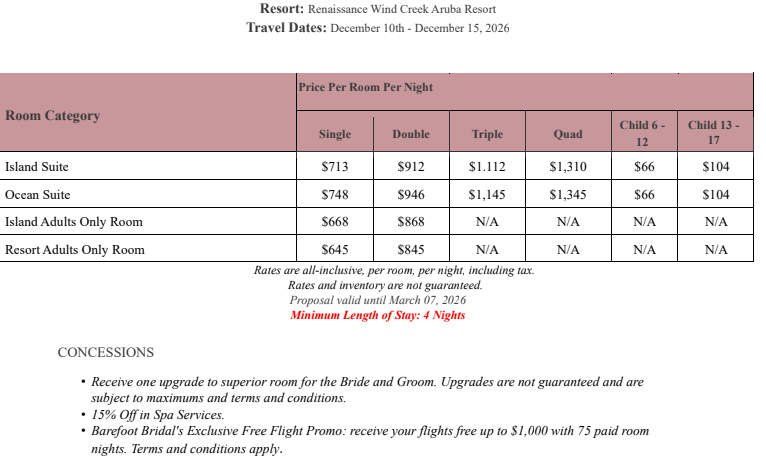Click the 15% Off in Spa Services bullet
This screenshot has height=463, width=766.
tap(157, 414)
